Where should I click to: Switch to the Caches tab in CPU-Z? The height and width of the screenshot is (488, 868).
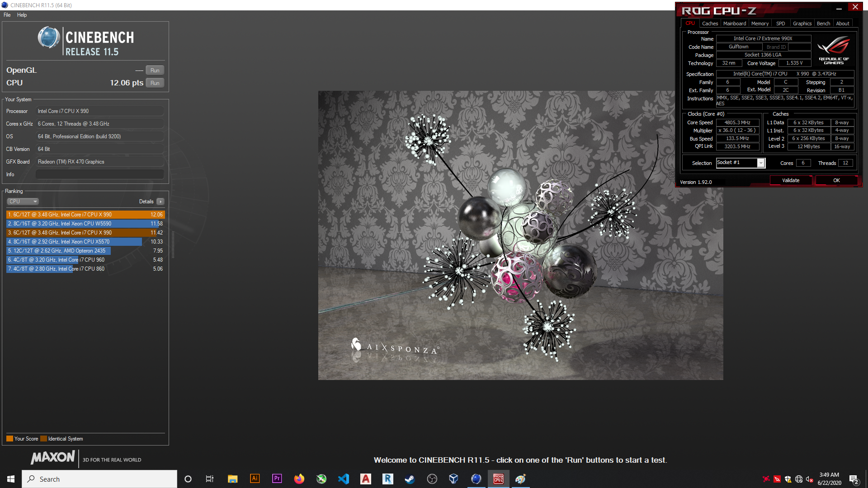[710, 23]
